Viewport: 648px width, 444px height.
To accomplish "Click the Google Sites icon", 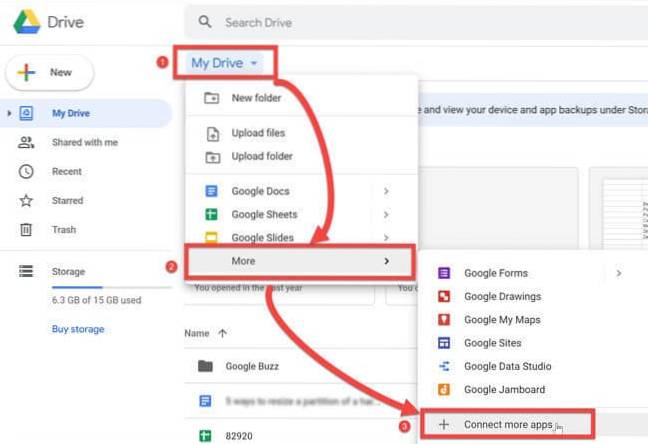I will pyautogui.click(x=444, y=343).
